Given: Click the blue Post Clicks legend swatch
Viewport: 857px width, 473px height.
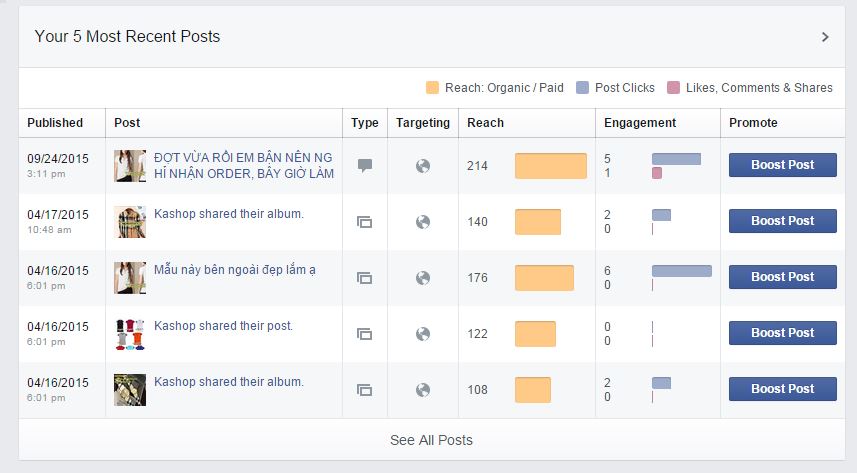Looking at the screenshot, I should coord(583,88).
